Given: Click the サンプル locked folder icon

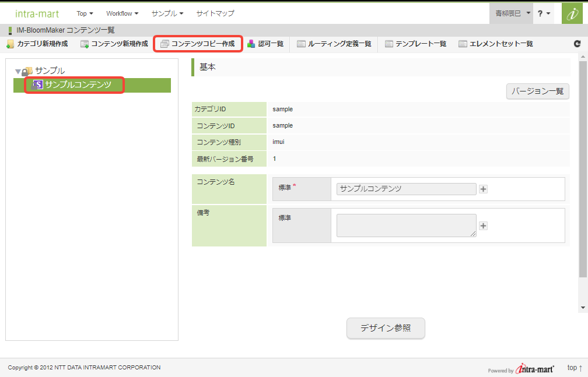Looking at the screenshot, I should (x=27, y=71).
